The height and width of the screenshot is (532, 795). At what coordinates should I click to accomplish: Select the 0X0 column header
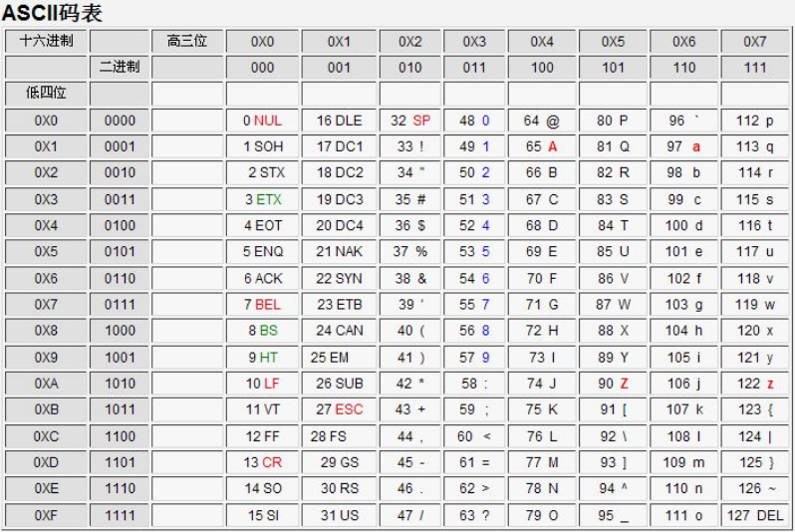click(262, 41)
